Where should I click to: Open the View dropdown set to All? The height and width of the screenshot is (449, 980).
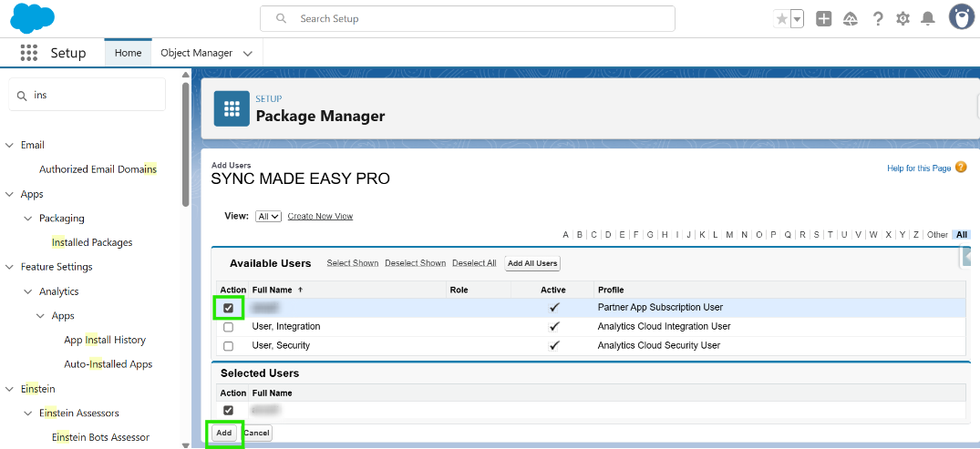pos(268,217)
